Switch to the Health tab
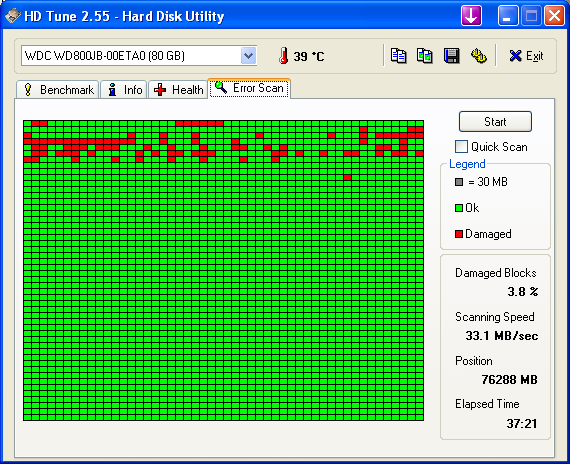Image resolution: width=570 pixels, height=464 pixels. pos(178,89)
